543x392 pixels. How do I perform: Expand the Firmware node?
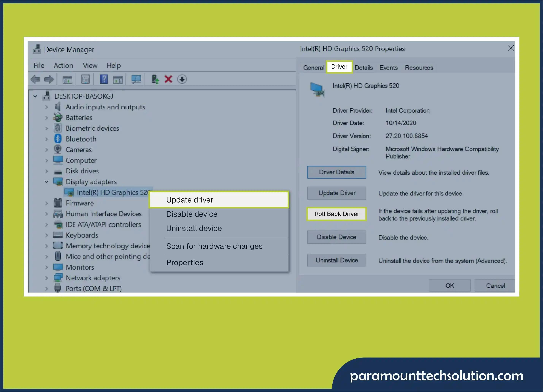coord(46,203)
